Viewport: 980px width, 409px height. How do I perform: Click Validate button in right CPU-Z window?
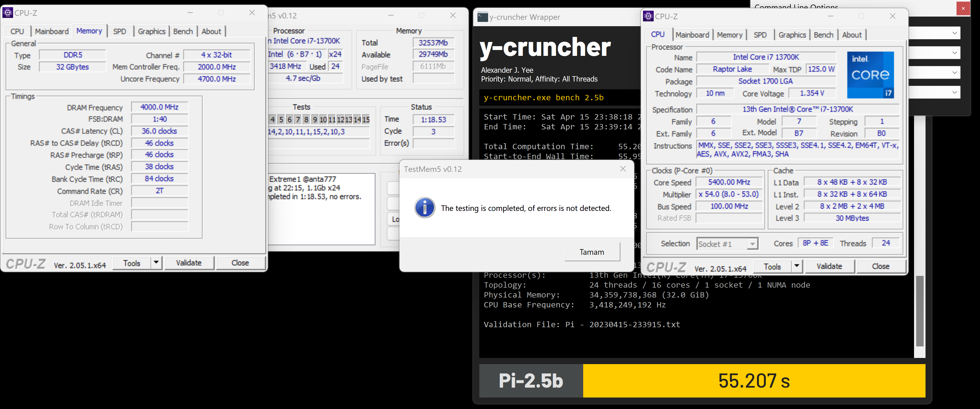click(829, 266)
